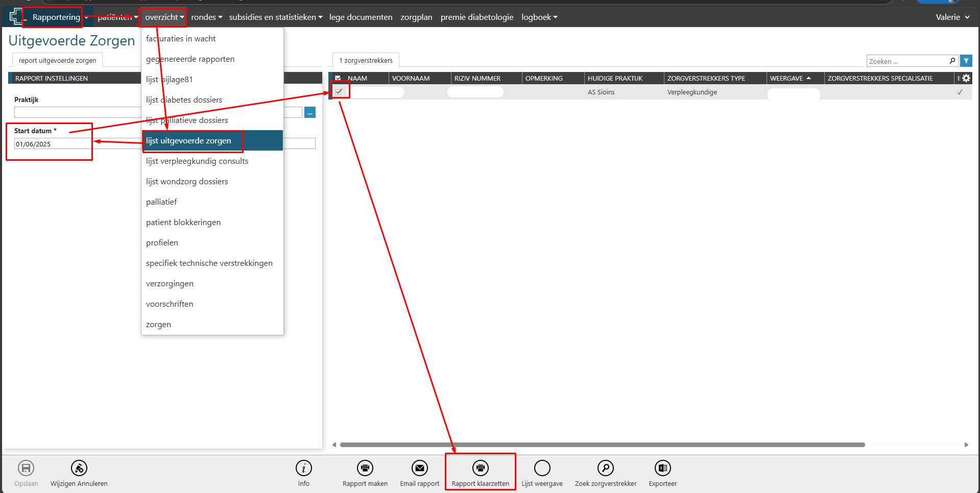Open the zorgplan menu item
Viewport: 980px width, 493px height.
click(416, 17)
